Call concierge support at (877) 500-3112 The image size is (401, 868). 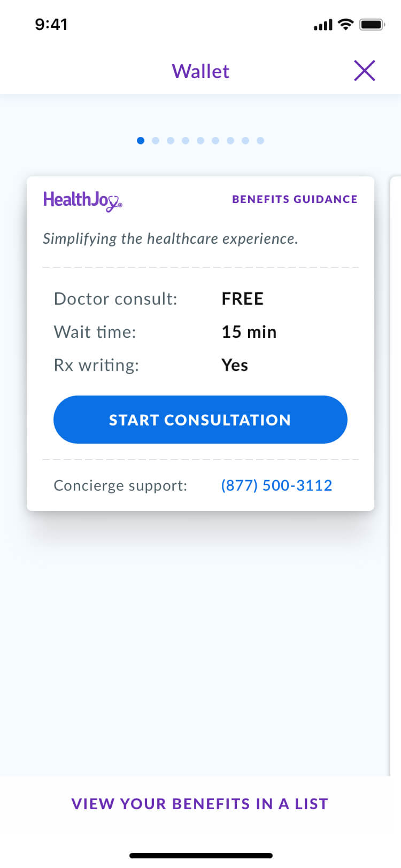coord(276,485)
